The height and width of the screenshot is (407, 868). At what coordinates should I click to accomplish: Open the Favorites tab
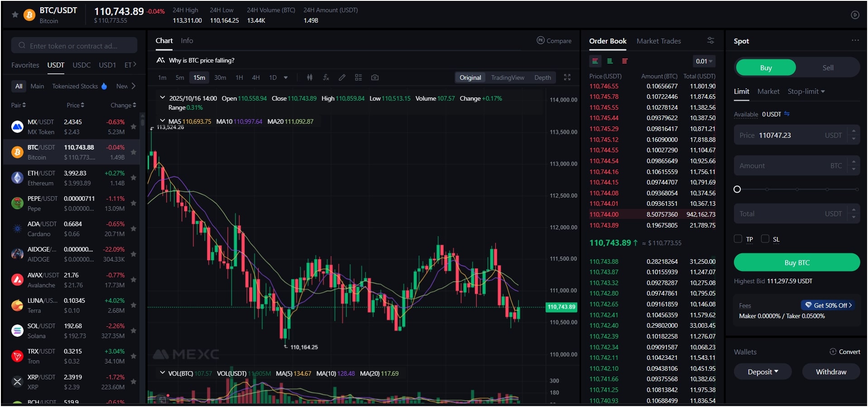(x=25, y=65)
